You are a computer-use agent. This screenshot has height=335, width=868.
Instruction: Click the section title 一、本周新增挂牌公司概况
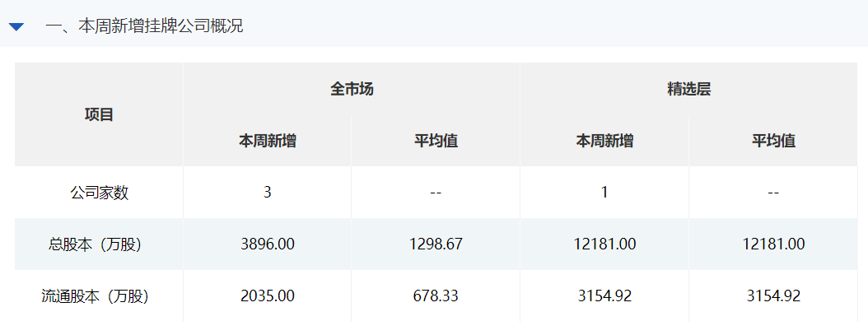click(144, 26)
